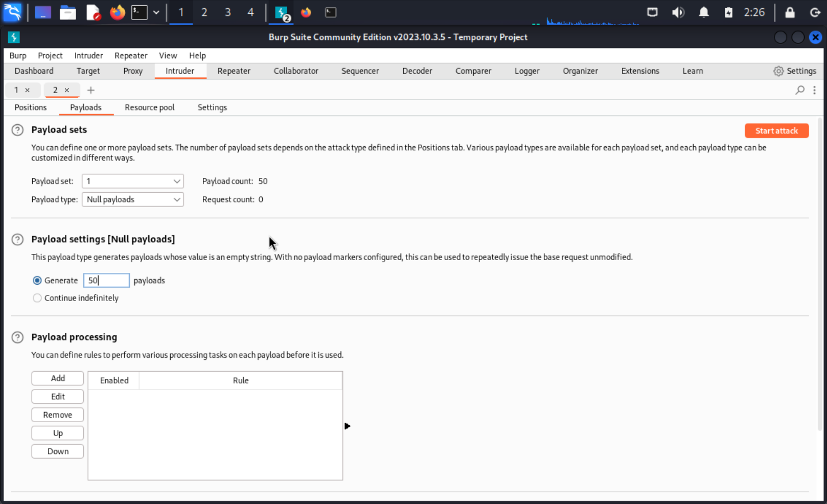Viewport: 827px width, 504px height.
Task: Move processing rule Up
Action: 58,433
